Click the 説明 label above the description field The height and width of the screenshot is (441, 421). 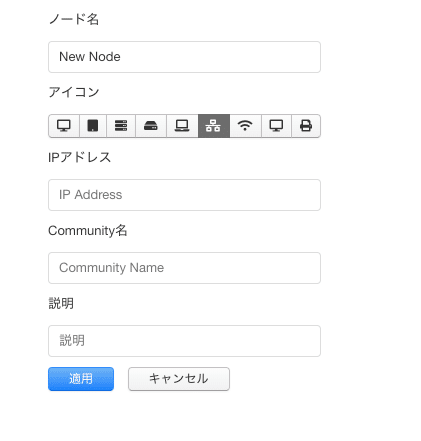[x=61, y=303]
